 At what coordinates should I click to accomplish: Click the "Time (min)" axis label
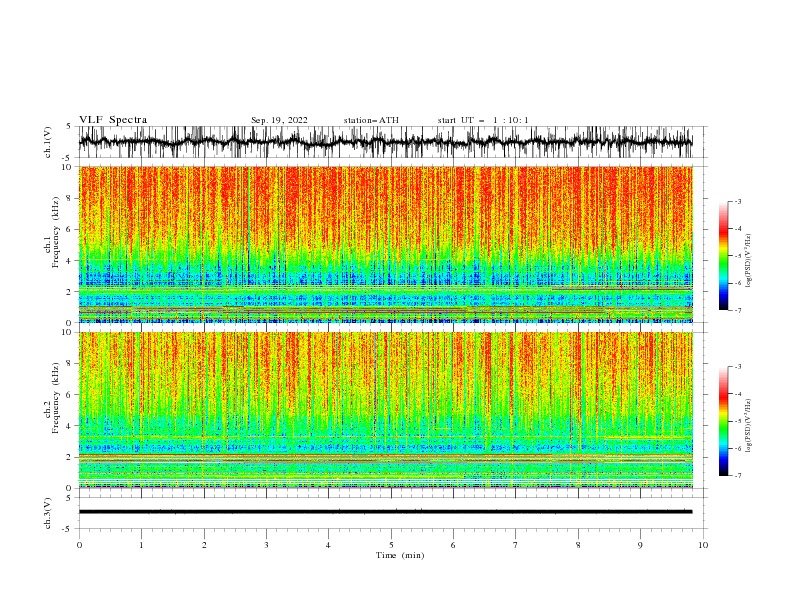click(x=400, y=555)
